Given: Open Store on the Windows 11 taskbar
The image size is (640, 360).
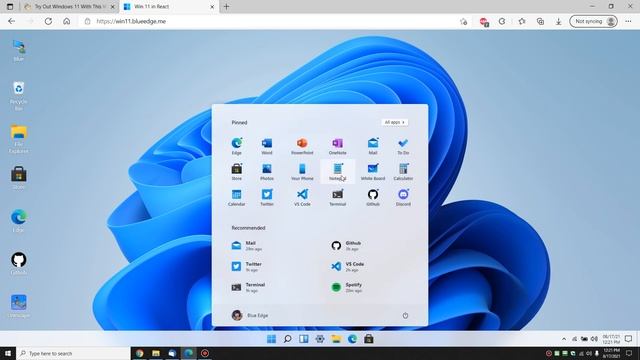Looking at the screenshot, I should pos(369,339).
